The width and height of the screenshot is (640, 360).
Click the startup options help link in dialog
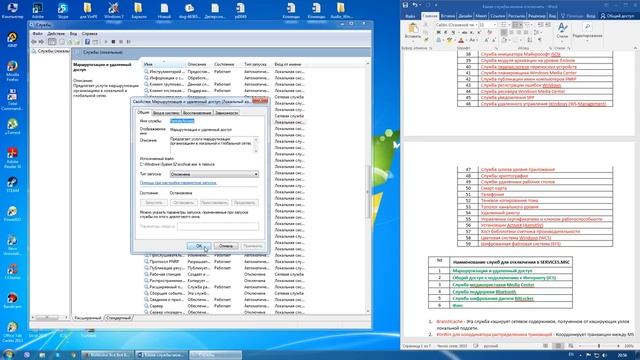(178, 183)
